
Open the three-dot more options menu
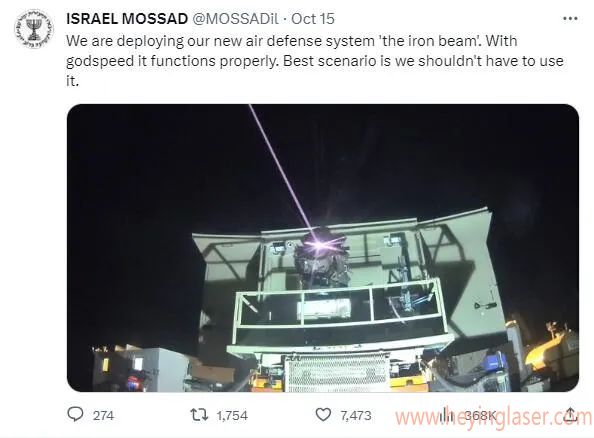pos(570,18)
